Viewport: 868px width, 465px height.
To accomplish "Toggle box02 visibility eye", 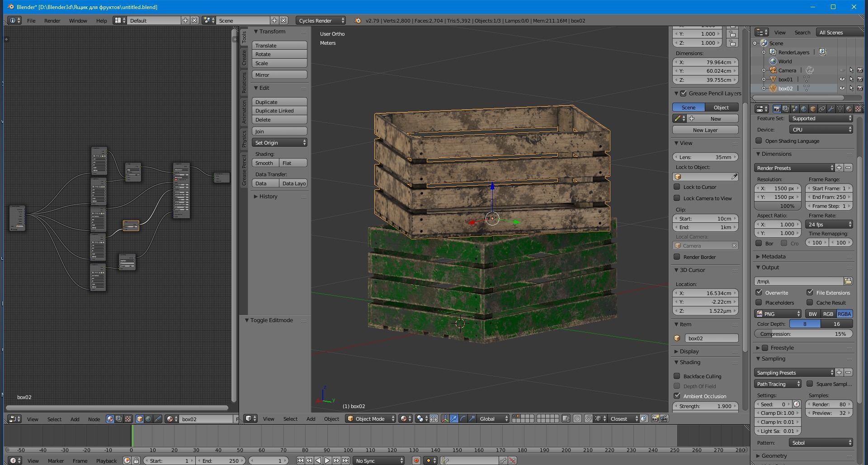I will click(x=842, y=89).
